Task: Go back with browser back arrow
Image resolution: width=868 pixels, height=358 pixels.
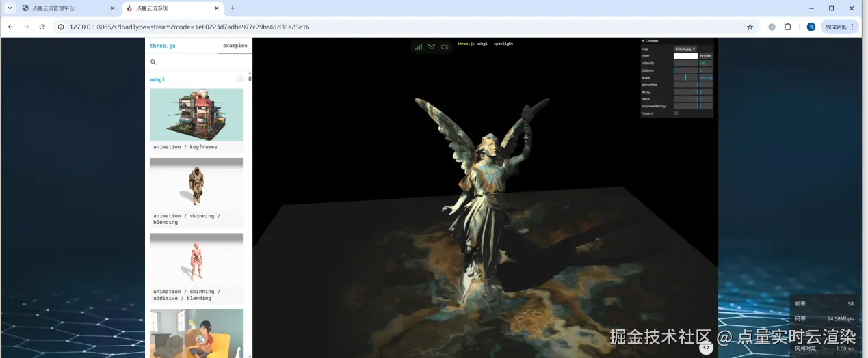Action: pyautogui.click(x=11, y=27)
